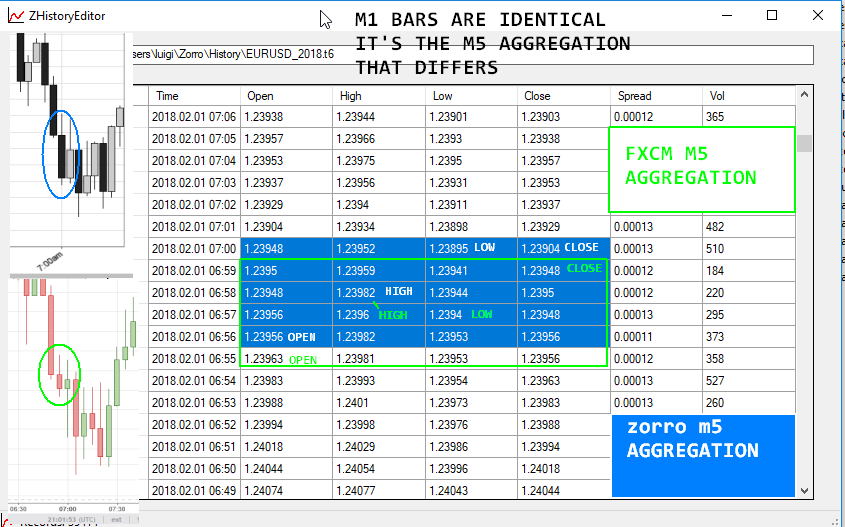The image size is (845, 527).
Task: Click the ZHistoryEditor app icon in title bar
Action: (16, 16)
